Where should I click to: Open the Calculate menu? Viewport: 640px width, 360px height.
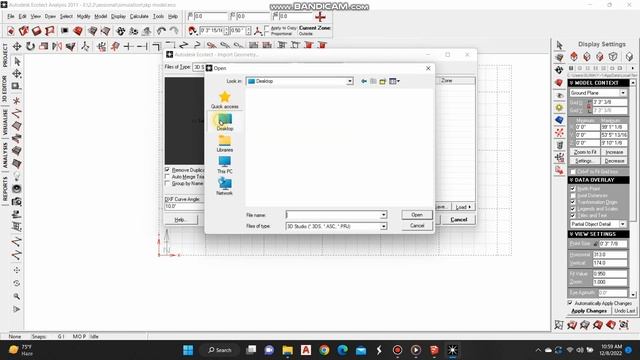[x=139, y=16]
